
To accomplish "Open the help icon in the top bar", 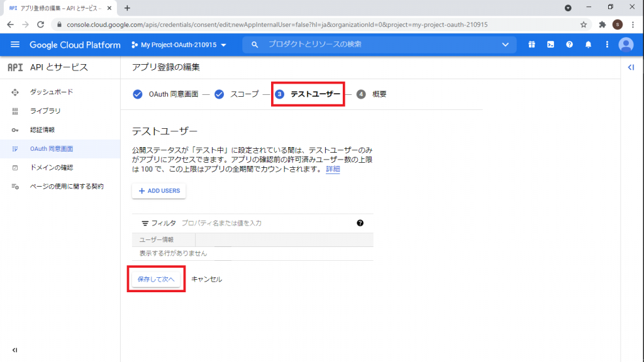I will (x=569, y=45).
